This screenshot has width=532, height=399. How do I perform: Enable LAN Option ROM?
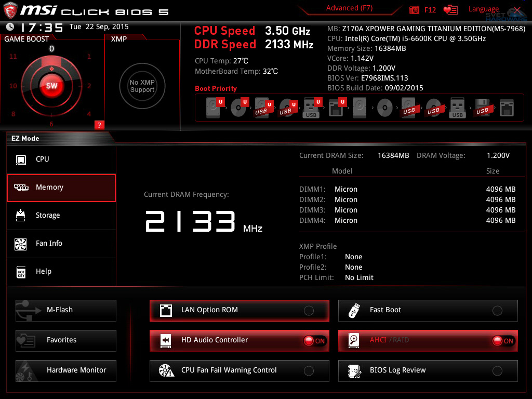(309, 310)
